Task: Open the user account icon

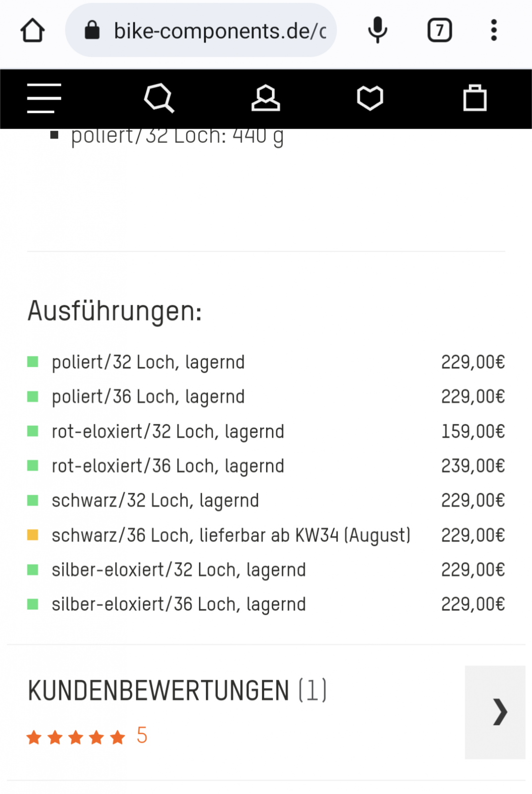Action: coord(266,98)
